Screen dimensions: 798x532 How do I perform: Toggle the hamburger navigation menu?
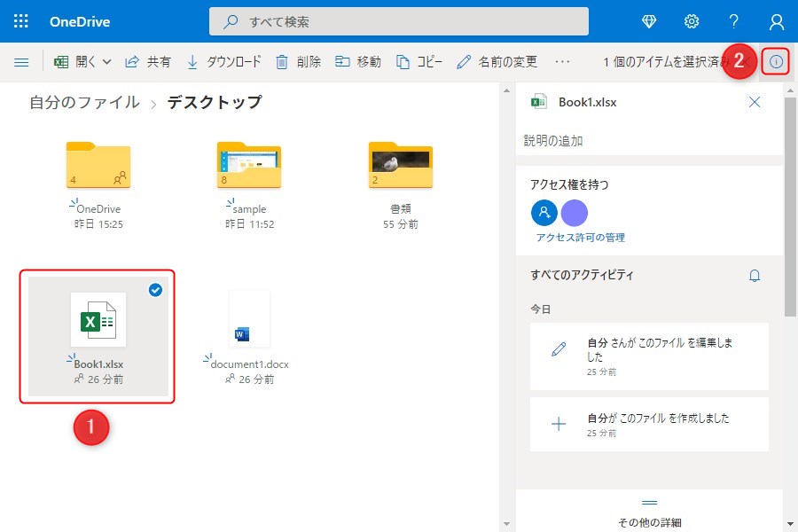pyautogui.click(x=21, y=62)
